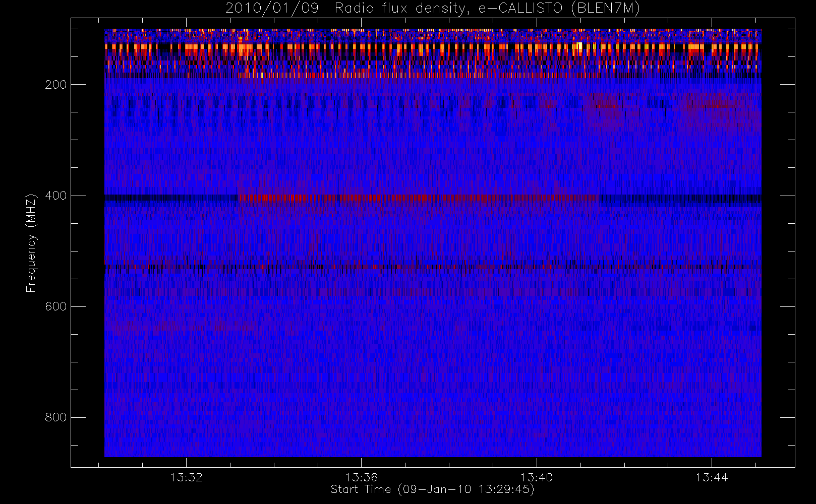This screenshot has height=504, width=816.
Task: Click the "Frequency (MHZ)" axis label
Action: [x=31, y=243]
